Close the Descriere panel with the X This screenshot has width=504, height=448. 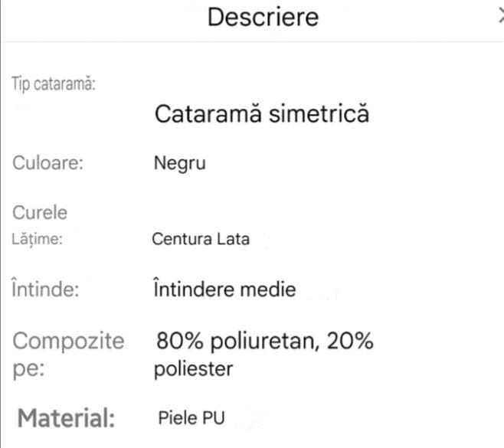(500, 17)
